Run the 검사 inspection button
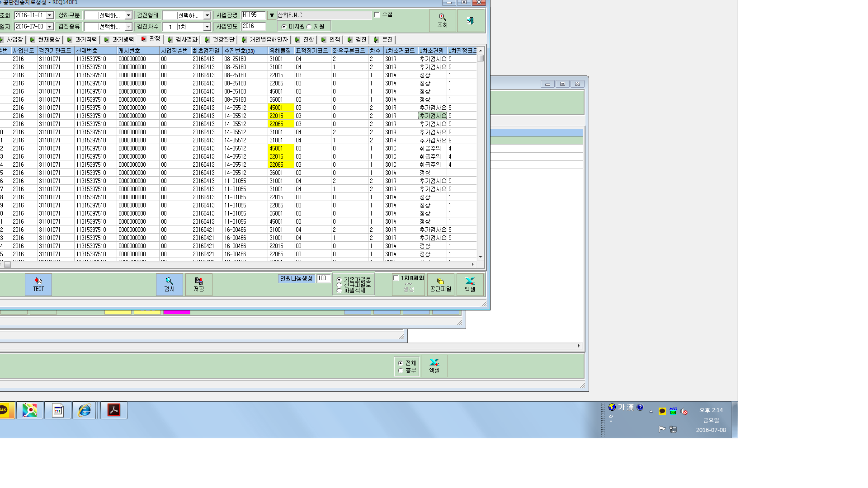This screenshot has height=488, width=868. coord(170,285)
